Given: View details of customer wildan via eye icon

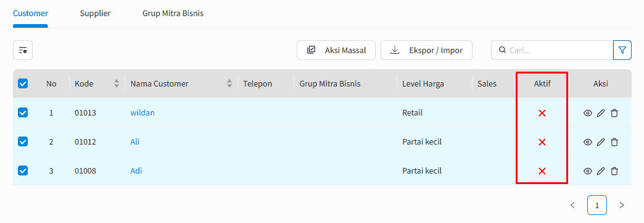Looking at the screenshot, I should (588, 112).
